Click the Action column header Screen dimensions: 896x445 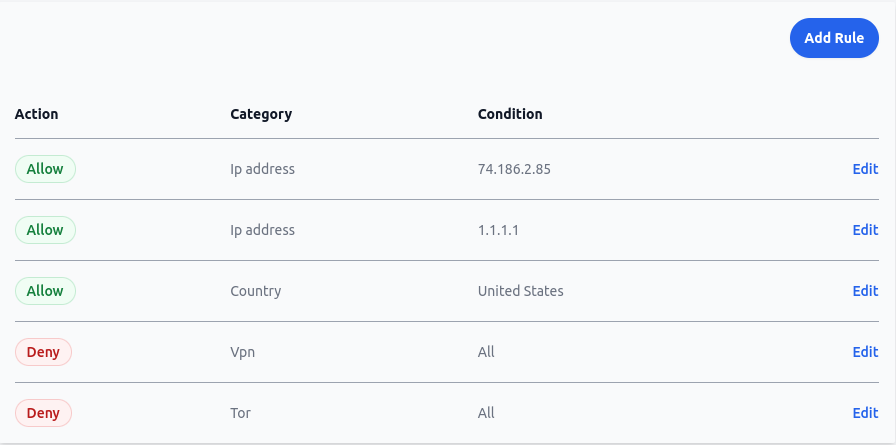click(x=37, y=114)
